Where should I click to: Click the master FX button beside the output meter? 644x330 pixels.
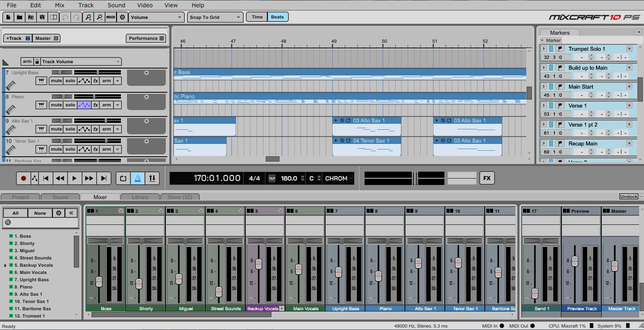(487, 178)
